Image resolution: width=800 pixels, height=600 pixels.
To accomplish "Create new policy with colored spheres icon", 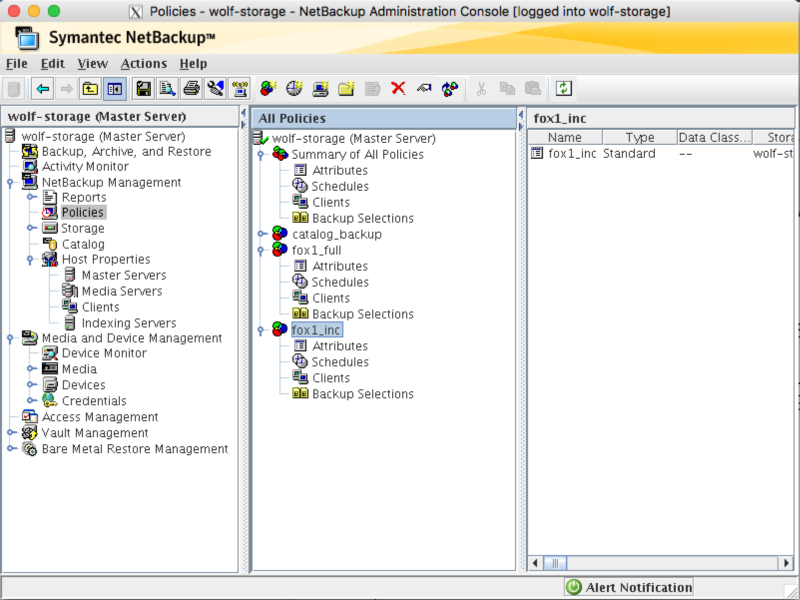I will coord(268,89).
